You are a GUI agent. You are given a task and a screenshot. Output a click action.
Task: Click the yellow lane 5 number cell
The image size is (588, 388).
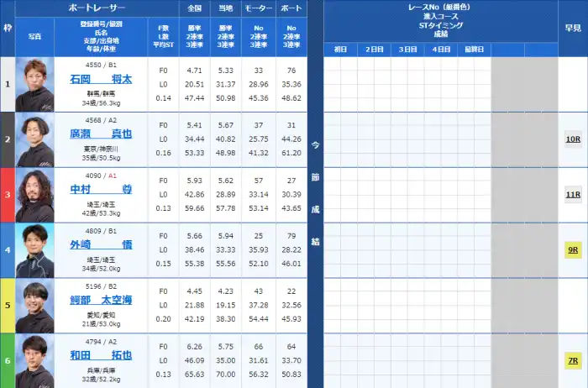tap(8, 306)
